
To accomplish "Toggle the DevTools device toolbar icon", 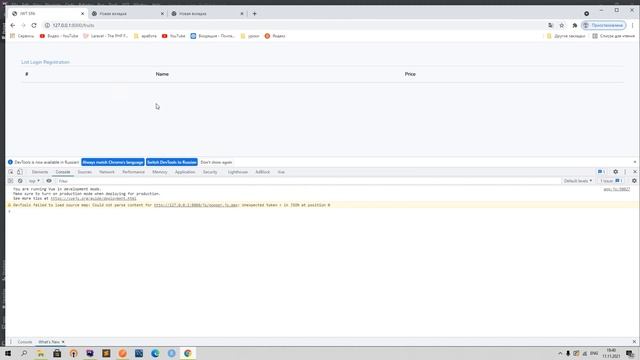I will (x=20, y=172).
